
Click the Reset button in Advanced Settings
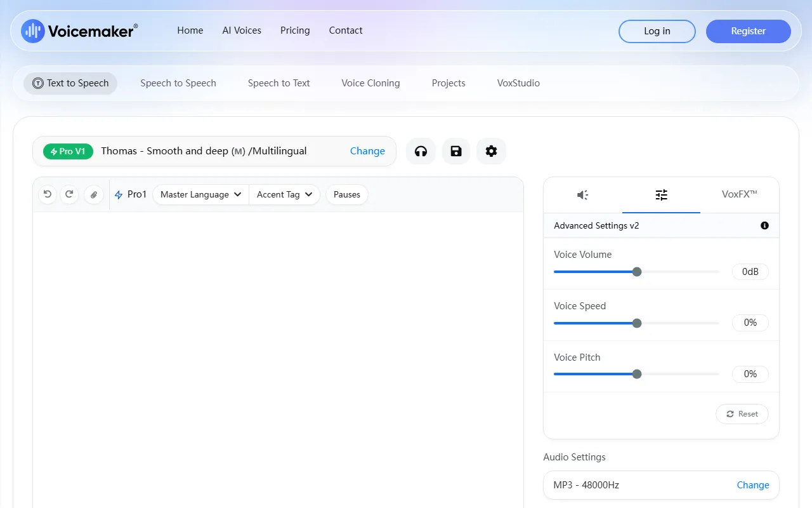tap(742, 413)
